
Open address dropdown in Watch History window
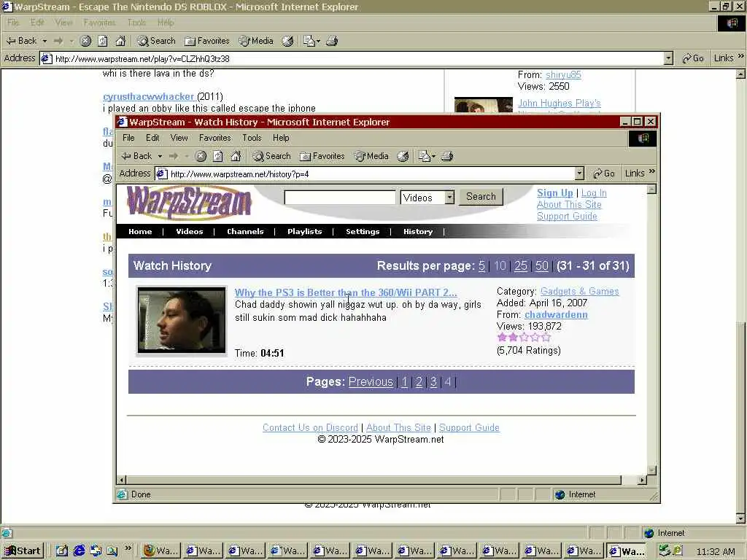(x=579, y=174)
